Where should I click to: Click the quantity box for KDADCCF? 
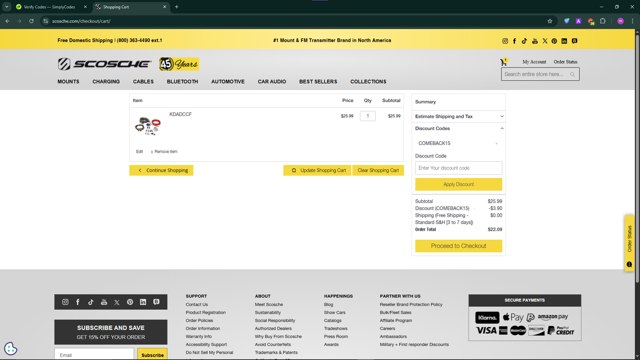tap(368, 116)
